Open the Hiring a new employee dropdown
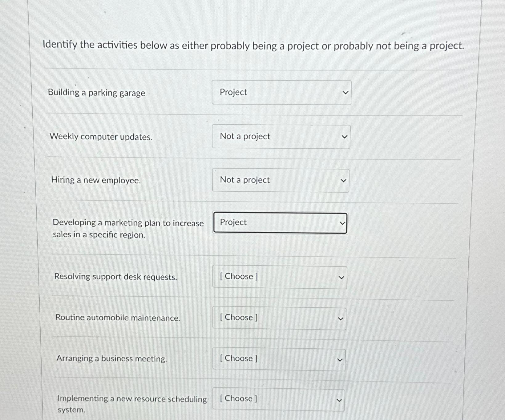 (280, 180)
